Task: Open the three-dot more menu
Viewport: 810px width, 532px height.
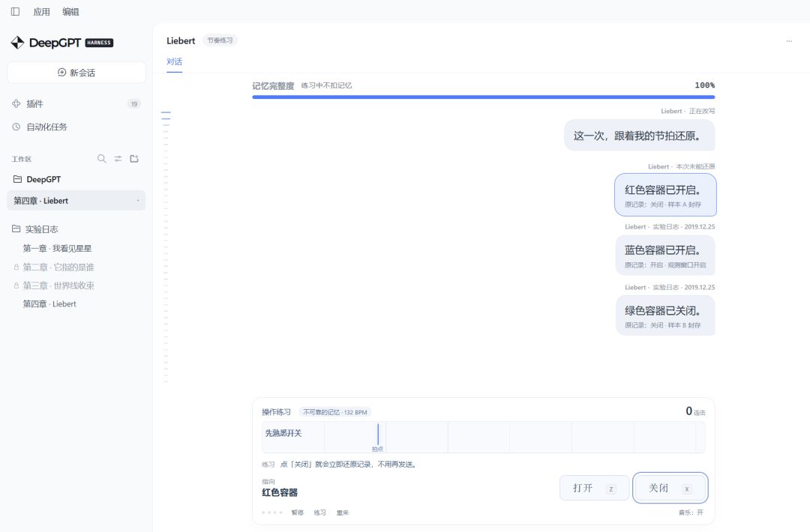Action: (x=789, y=40)
